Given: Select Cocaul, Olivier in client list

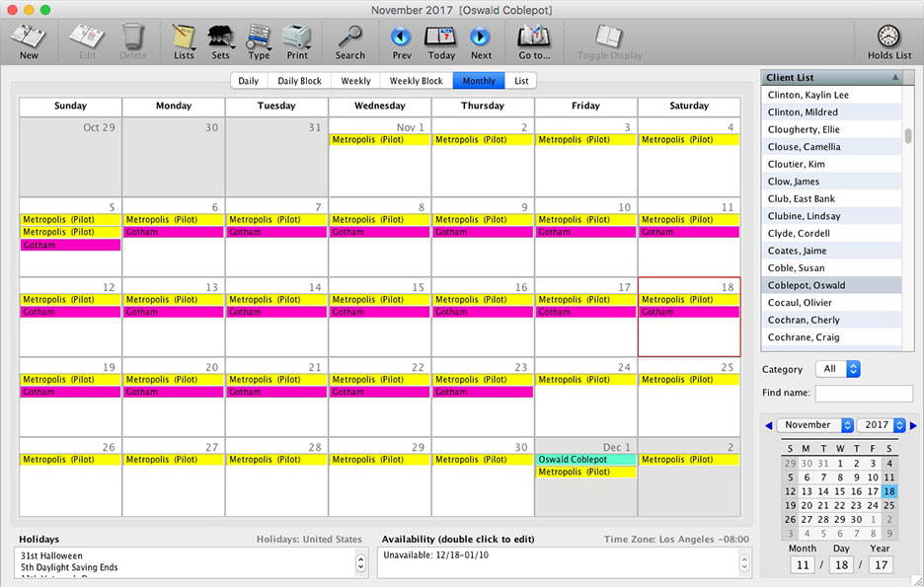Looking at the screenshot, I should point(831,303).
